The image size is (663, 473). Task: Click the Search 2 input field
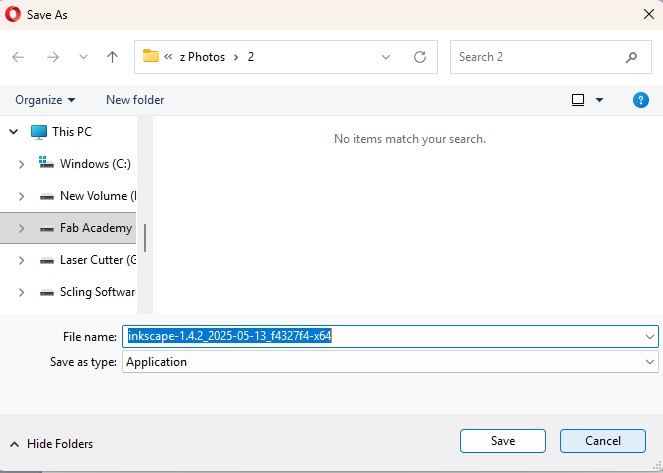(535, 57)
